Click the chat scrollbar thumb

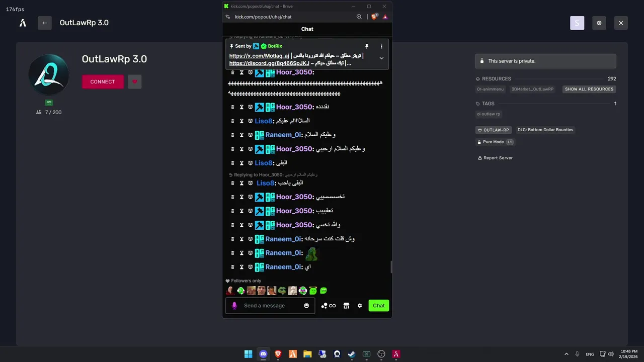pyautogui.click(x=391, y=267)
